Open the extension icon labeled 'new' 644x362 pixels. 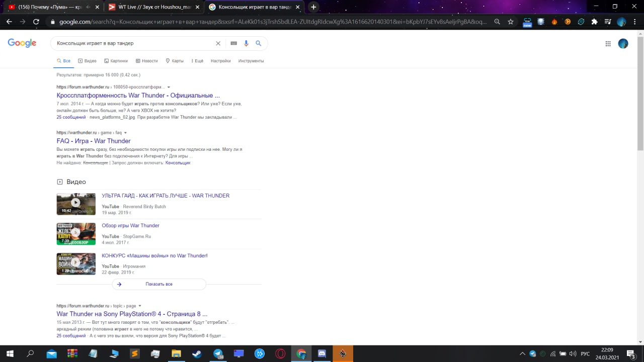point(527,22)
